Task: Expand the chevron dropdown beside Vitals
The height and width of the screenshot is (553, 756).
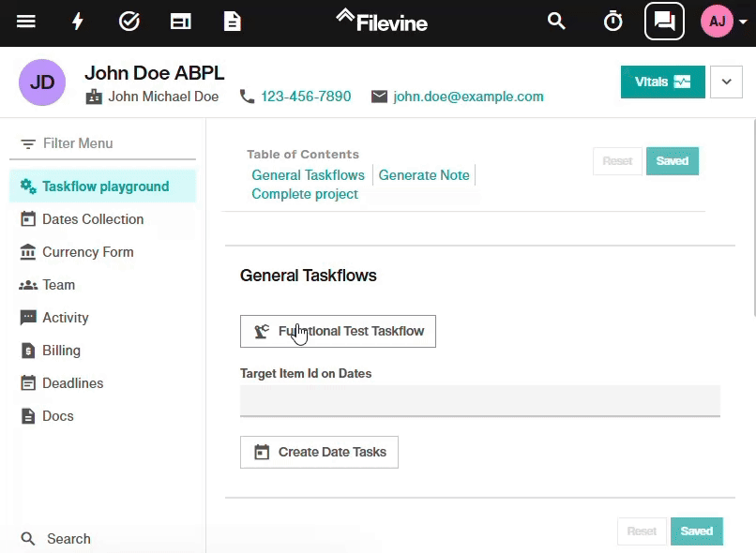Action: point(727,82)
